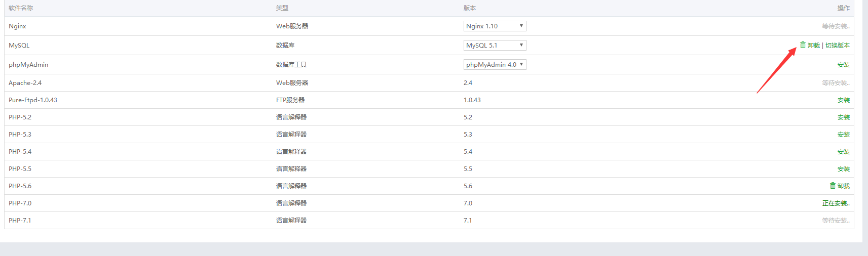This screenshot has height=256, width=868.
Task: Click 安装 for PHP-5.2
Action: pos(844,117)
